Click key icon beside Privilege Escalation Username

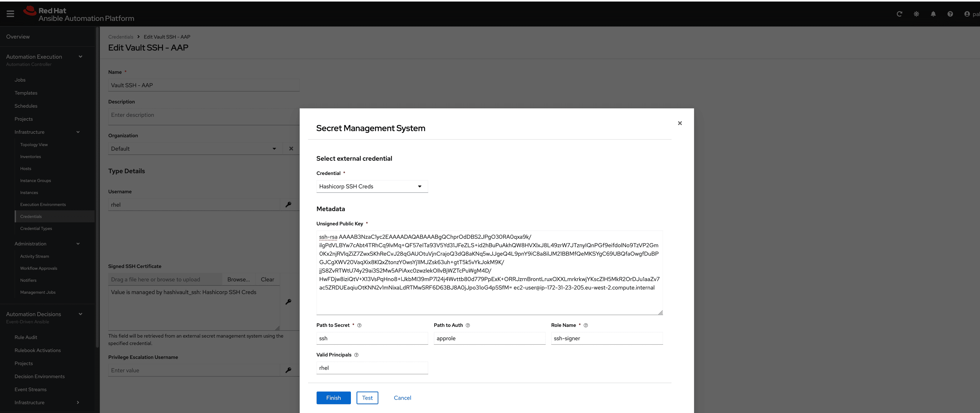pos(288,370)
